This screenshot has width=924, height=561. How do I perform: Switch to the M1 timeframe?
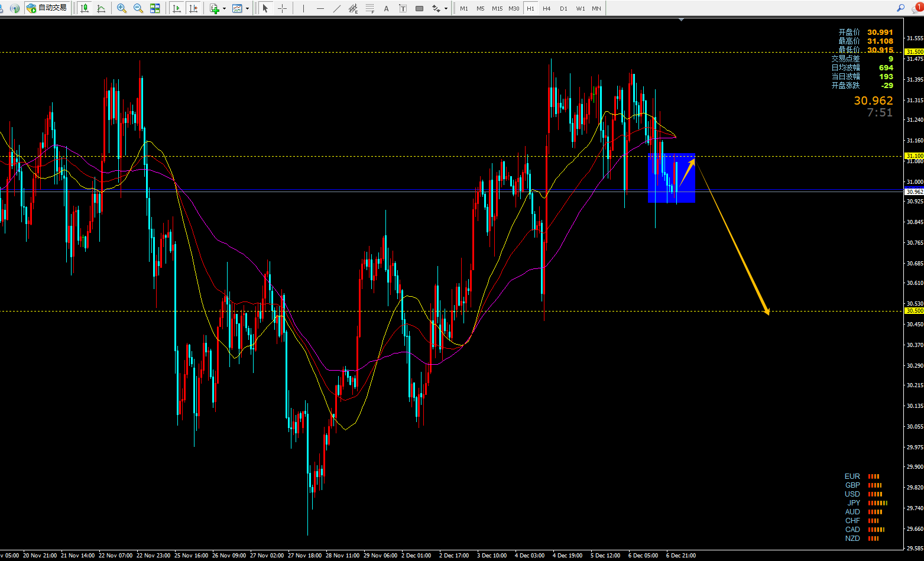[464, 8]
